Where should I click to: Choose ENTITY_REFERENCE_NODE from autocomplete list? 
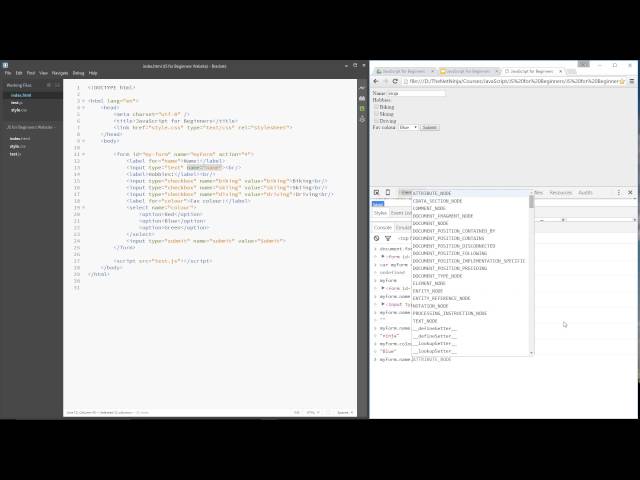click(x=441, y=298)
